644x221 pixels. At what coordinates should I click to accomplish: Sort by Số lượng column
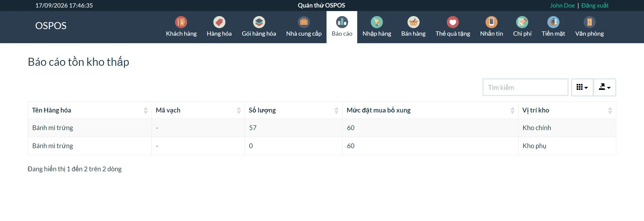point(293,110)
